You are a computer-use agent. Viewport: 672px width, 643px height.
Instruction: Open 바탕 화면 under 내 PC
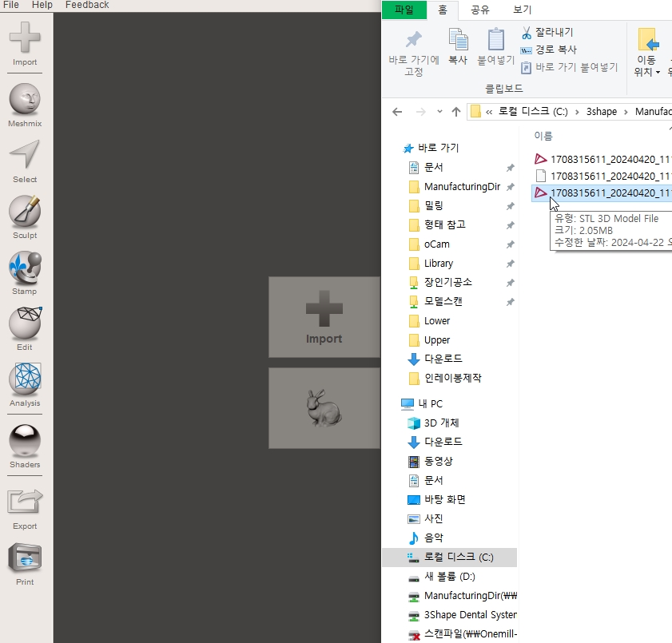(x=436, y=500)
